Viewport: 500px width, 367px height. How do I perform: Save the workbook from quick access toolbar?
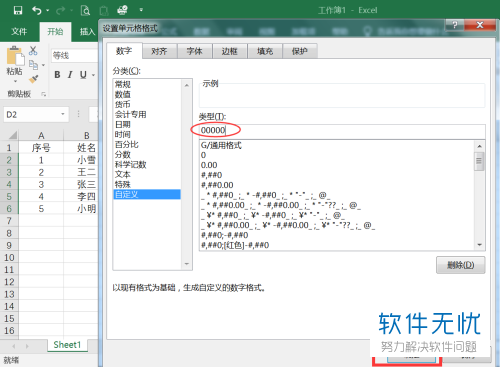18,10
